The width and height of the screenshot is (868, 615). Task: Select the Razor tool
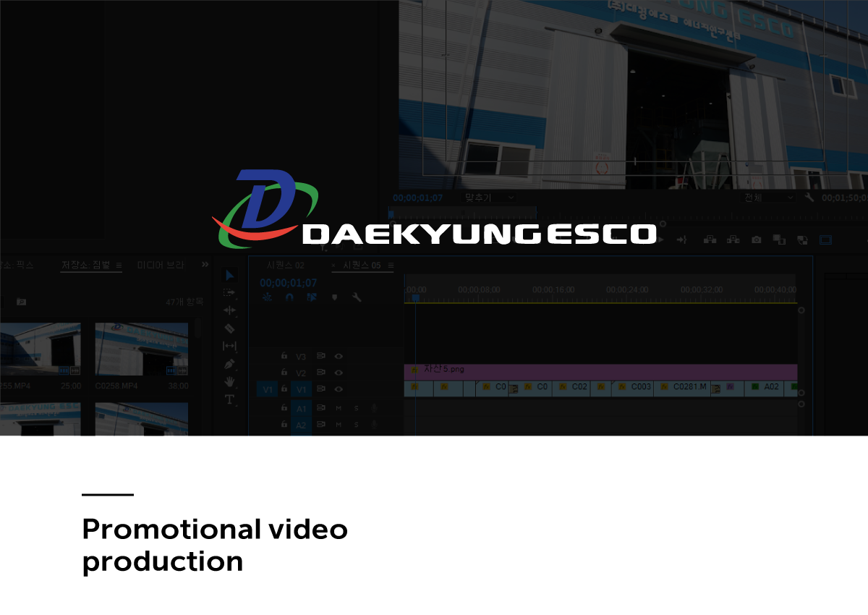coord(229,328)
